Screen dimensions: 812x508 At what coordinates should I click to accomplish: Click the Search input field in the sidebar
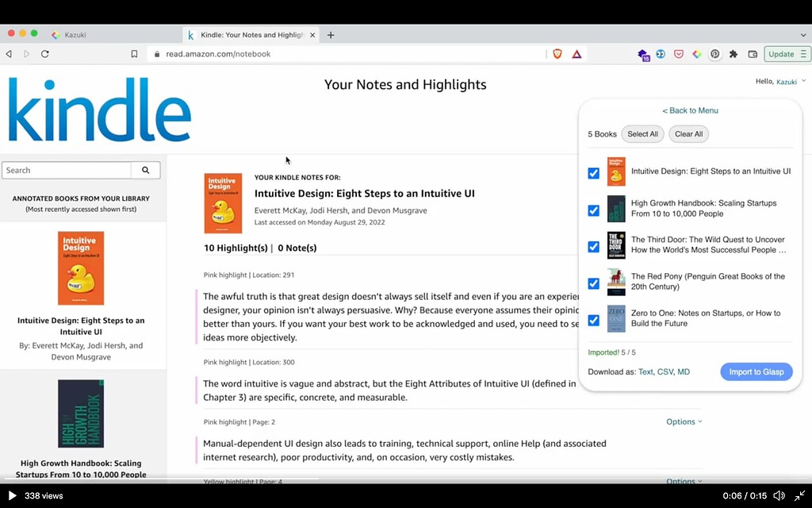66,170
